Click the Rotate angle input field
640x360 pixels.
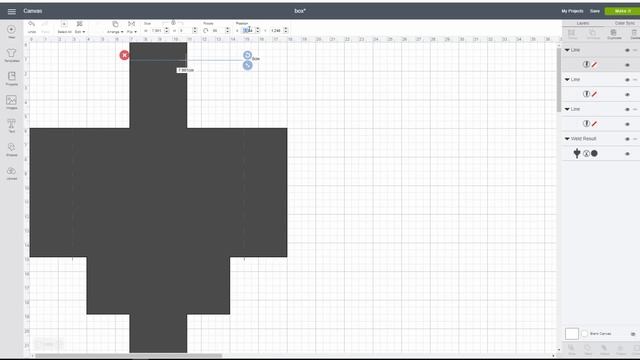pyautogui.click(x=218, y=31)
